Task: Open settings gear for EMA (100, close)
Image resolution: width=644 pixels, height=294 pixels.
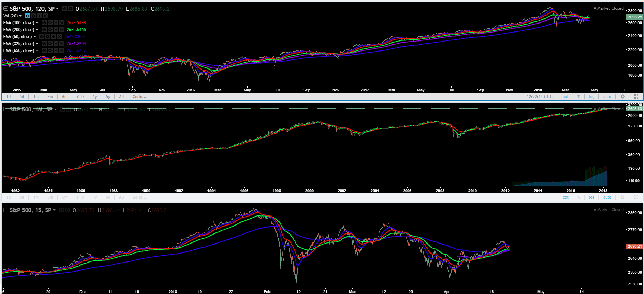Action: coord(50,23)
